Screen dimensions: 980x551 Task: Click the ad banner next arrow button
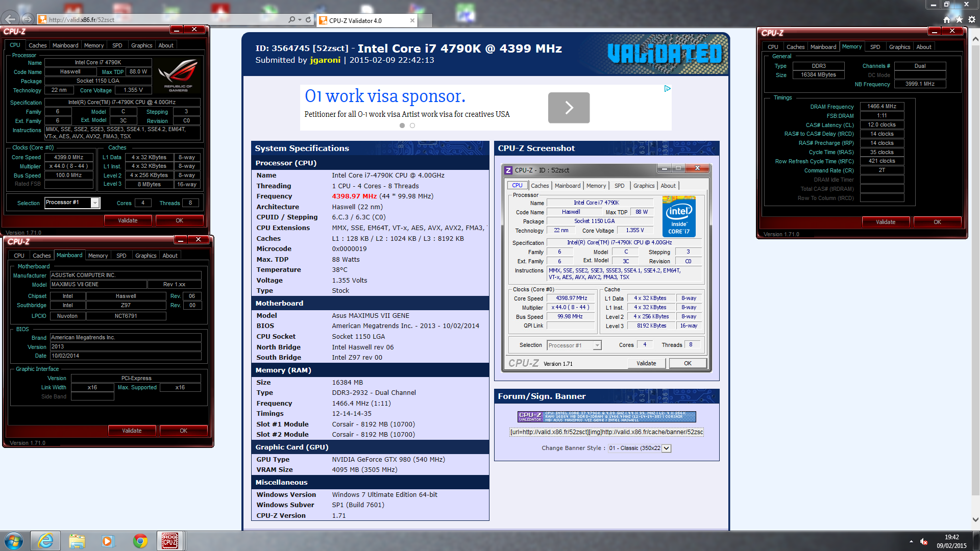[x=569, y=108]
